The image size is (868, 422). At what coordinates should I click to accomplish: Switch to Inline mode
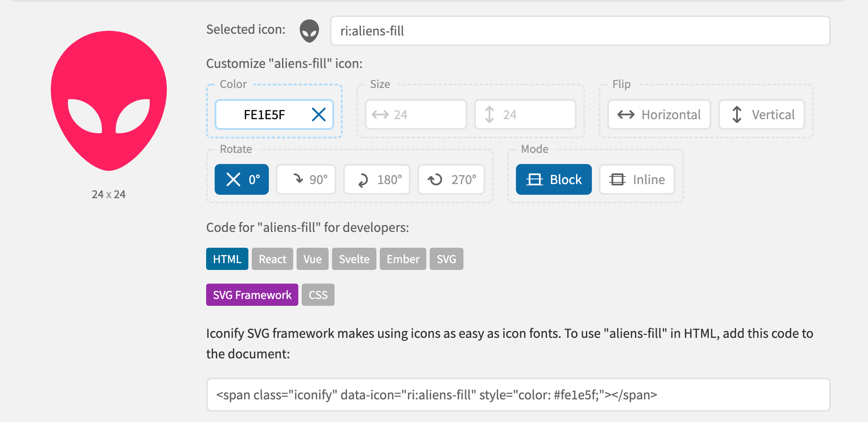[x=637, y=179]
